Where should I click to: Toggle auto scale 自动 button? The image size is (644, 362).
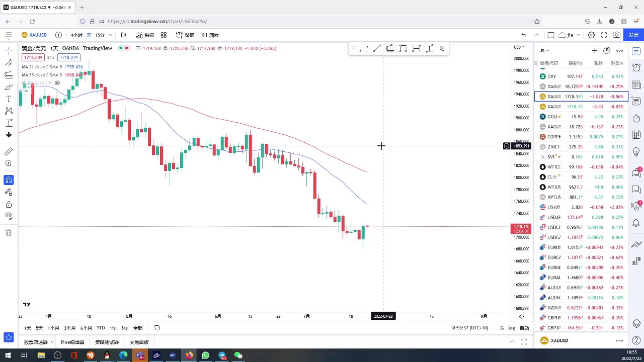[x=524, y=328]
